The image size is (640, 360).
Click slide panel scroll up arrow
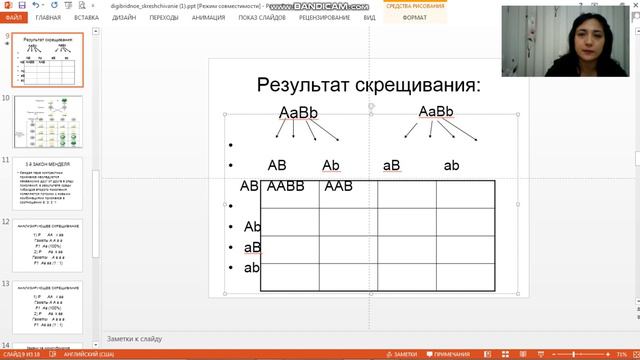coord(96,31)
